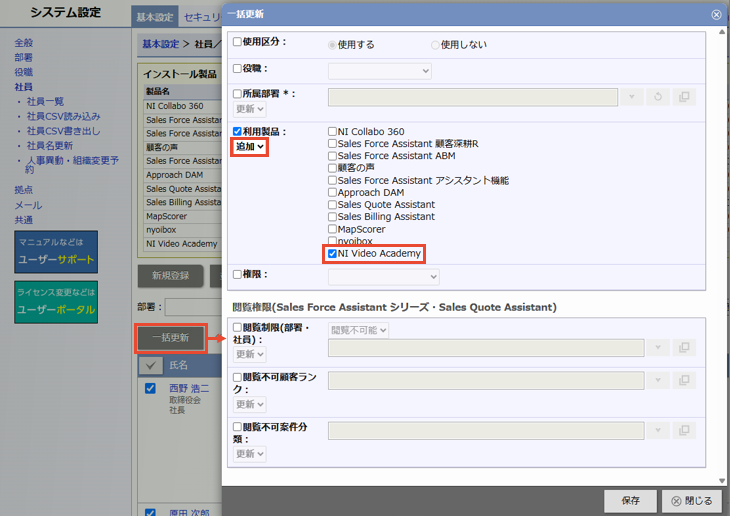Viewport: 730px width, 516px height.
Task: Uncheck NI Video Academy product
Action: (332, 253)
